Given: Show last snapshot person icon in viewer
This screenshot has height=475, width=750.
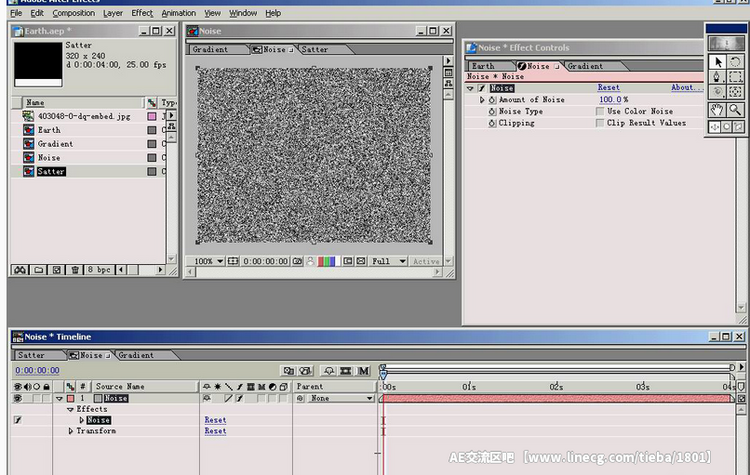Looking at the screenshot, I should coord(310,261).
